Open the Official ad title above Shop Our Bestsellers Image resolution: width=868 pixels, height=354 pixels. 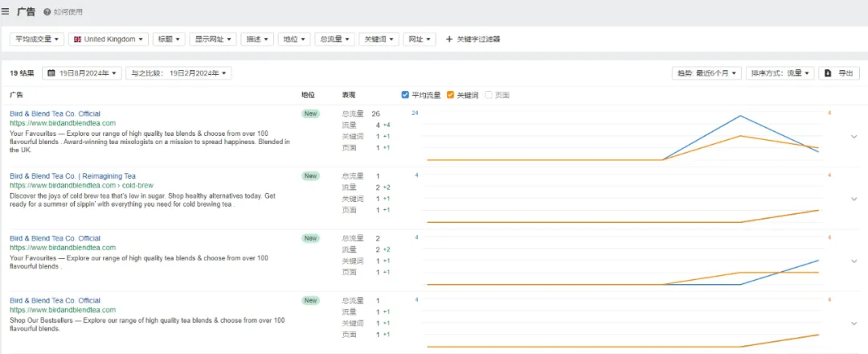[x=55, y=300]
